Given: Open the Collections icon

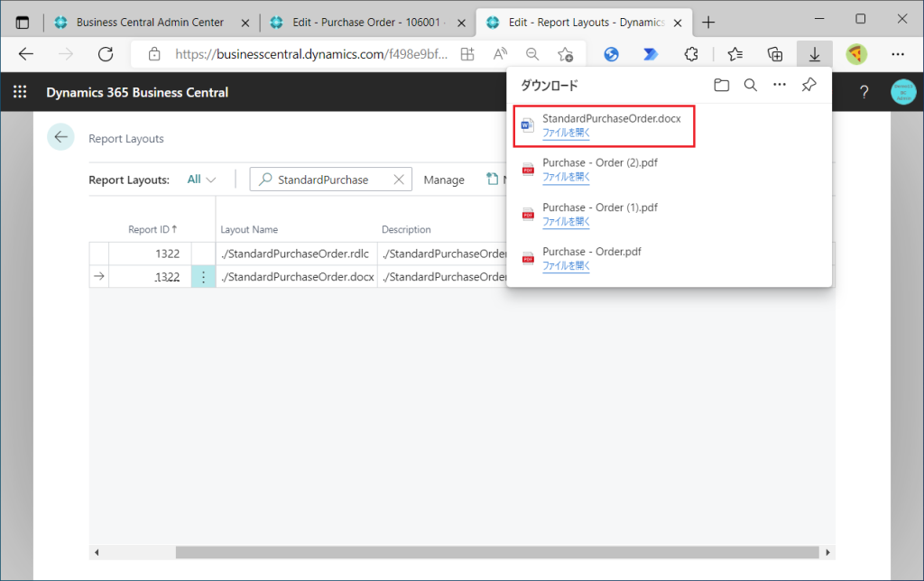Looking at the screenshot, I should 775,54.
